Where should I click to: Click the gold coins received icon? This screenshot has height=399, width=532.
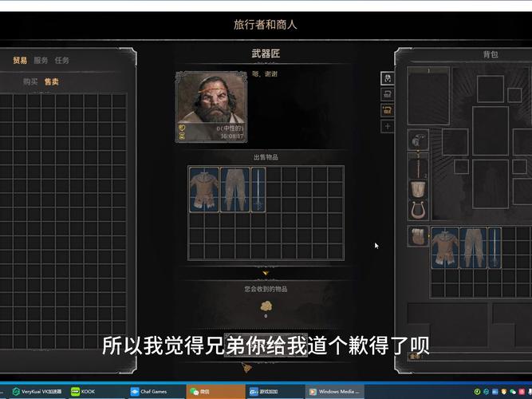click(266, 306)
